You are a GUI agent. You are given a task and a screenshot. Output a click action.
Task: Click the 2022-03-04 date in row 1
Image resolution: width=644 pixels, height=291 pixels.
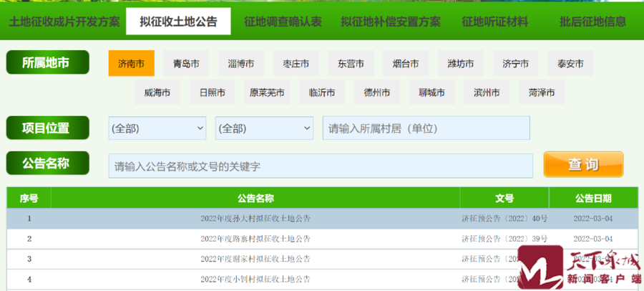point(592,219)
